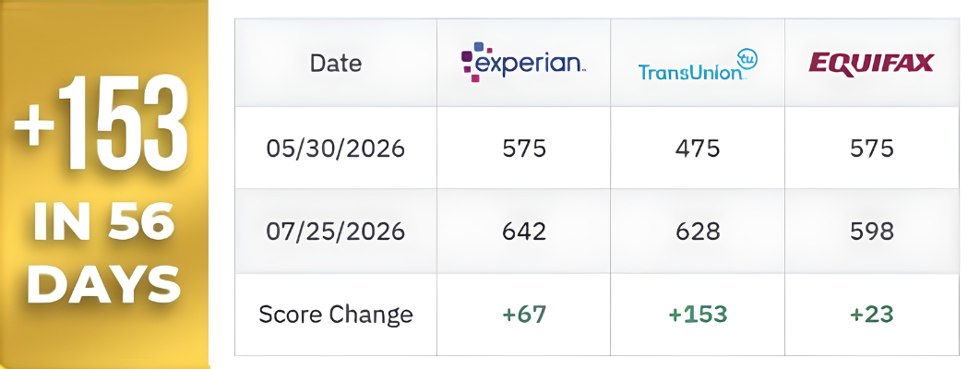
Task: Click Experian score 575 on 05/30/2026
Action: pos(524,149)
